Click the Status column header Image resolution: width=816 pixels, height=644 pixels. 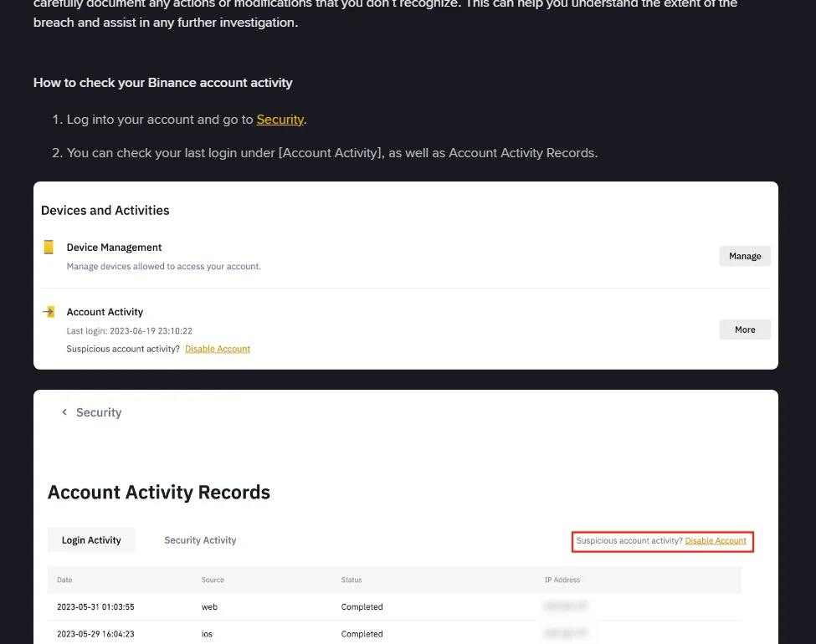352,580
